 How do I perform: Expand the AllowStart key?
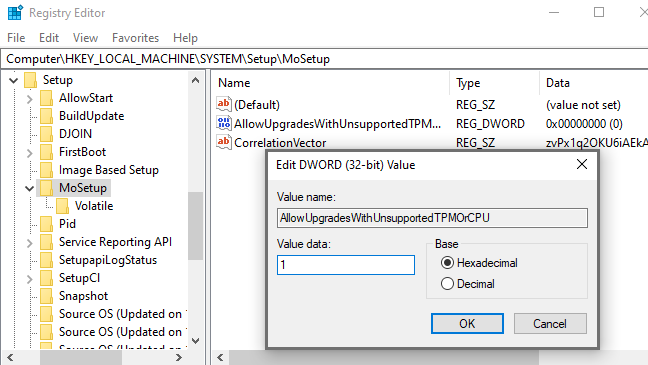point(29,99)
